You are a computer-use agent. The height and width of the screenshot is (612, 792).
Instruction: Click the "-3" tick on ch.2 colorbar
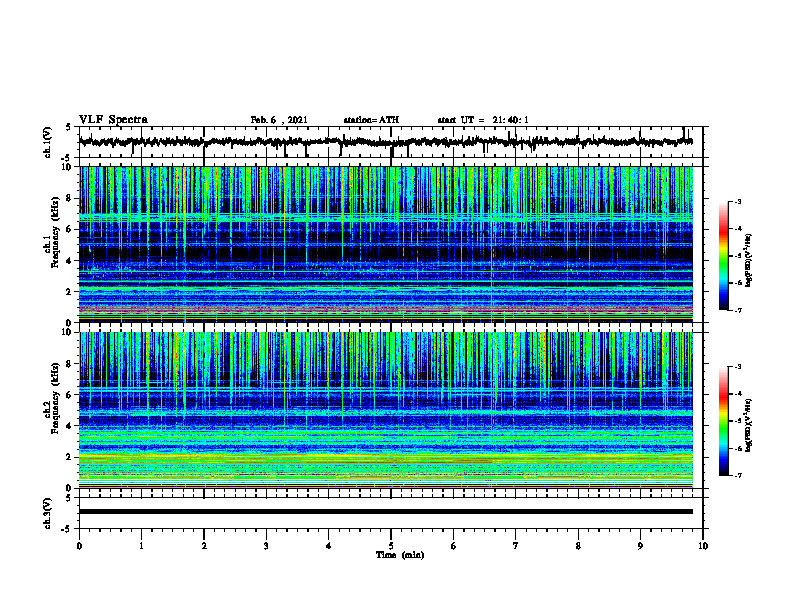click(737, 367)
